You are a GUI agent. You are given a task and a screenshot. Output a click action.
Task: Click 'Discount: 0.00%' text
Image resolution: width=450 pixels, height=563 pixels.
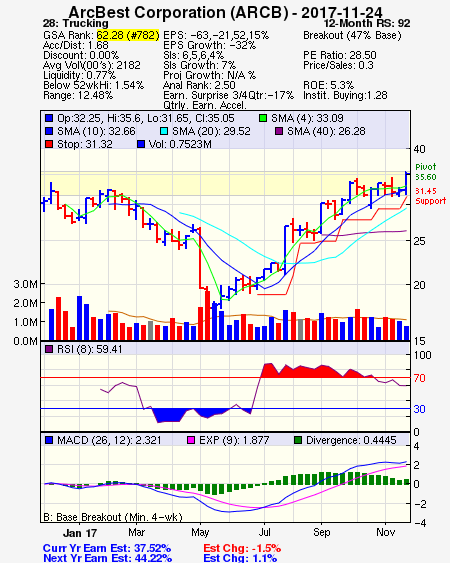(81, 55)
